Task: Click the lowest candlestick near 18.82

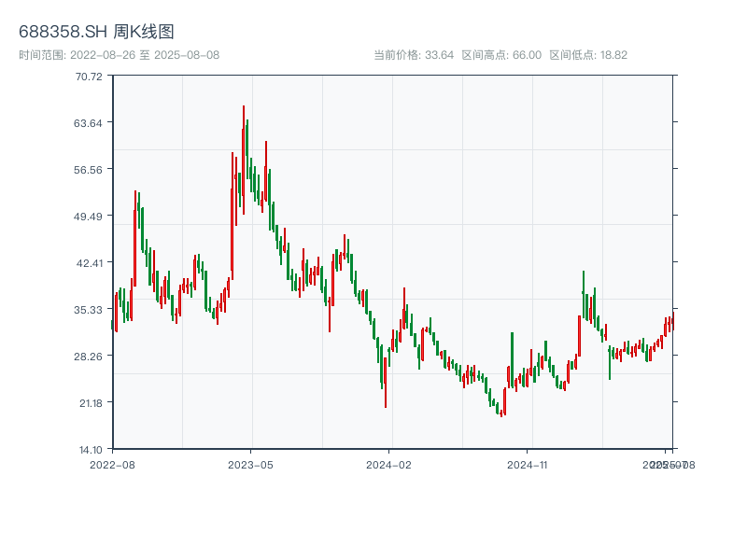Action: (x=501, y=413)
